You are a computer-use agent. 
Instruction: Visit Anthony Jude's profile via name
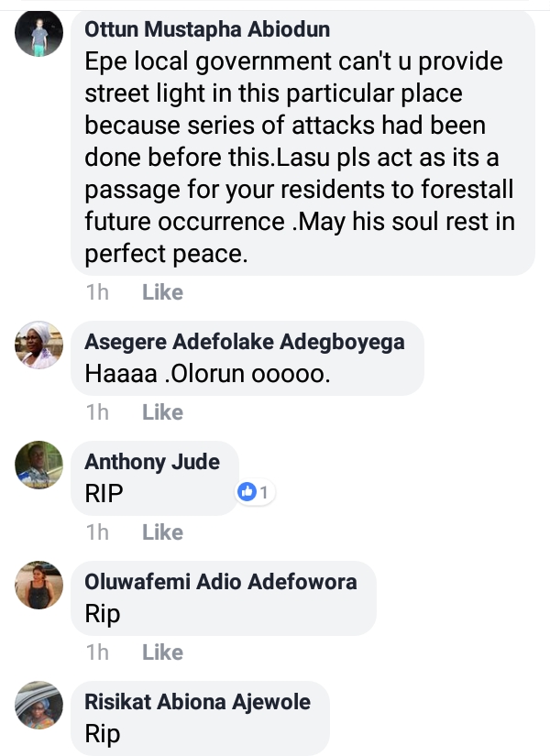tap(152, 462)
